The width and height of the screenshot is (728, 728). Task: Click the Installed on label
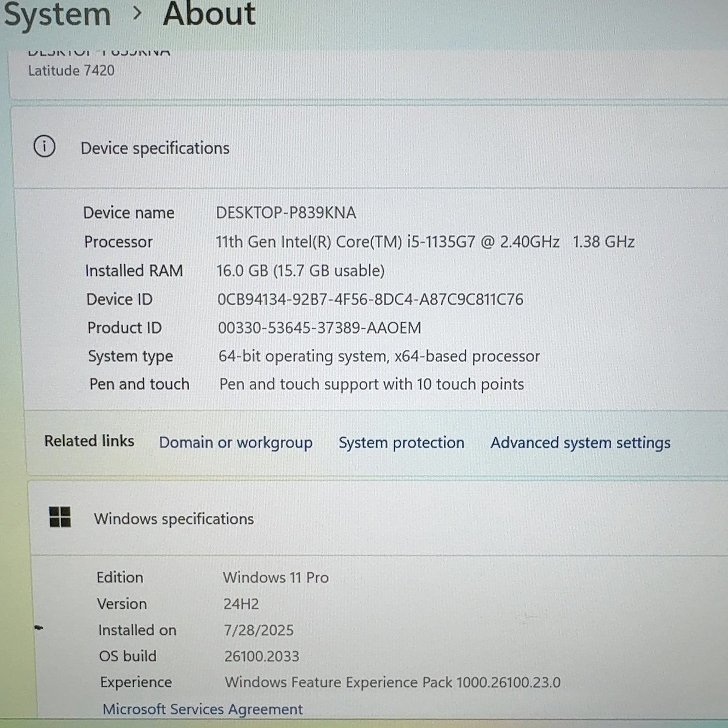(x=137, y=630)
